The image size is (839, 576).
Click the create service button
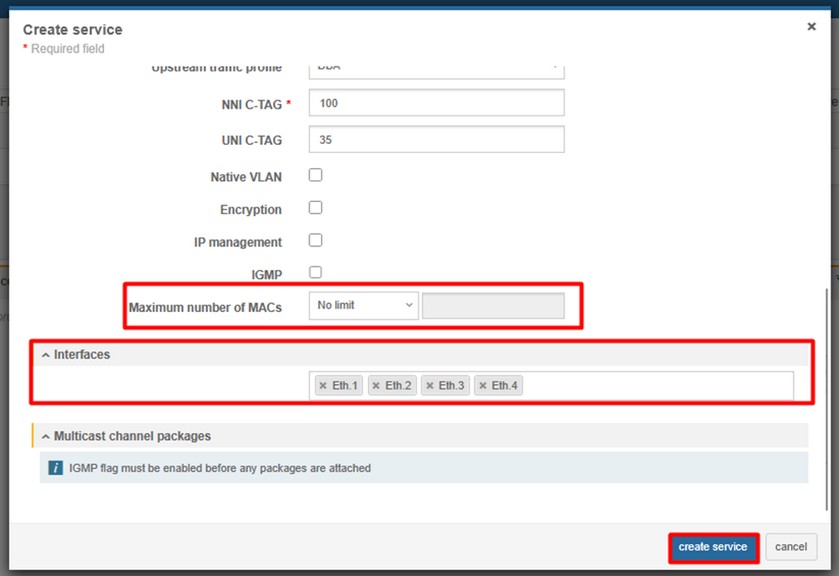pos(712,547)
